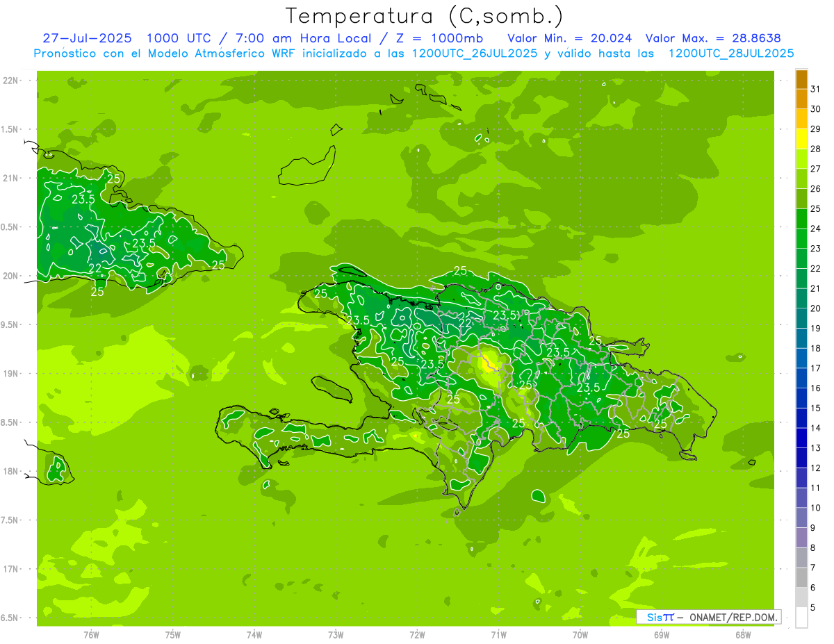Image resolution: width=834 pixels, height=644 pixels.
Task: Click the "71W" longitude axis label
Action: click(498, 634)
